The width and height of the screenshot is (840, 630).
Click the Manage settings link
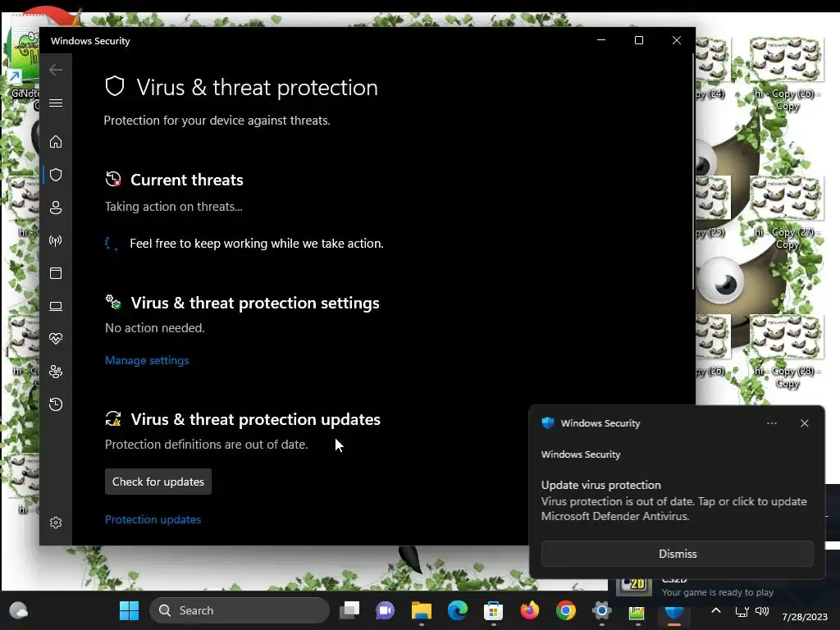147,361
